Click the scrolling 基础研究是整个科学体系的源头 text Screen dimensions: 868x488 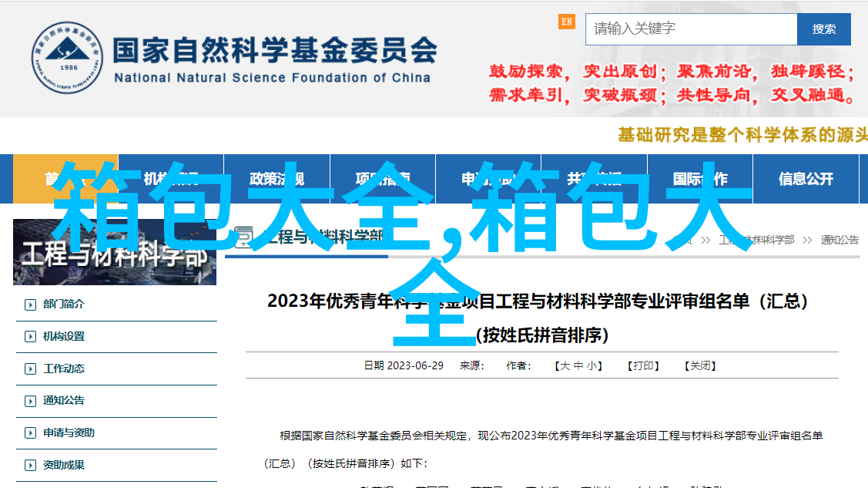coord(743,135)
